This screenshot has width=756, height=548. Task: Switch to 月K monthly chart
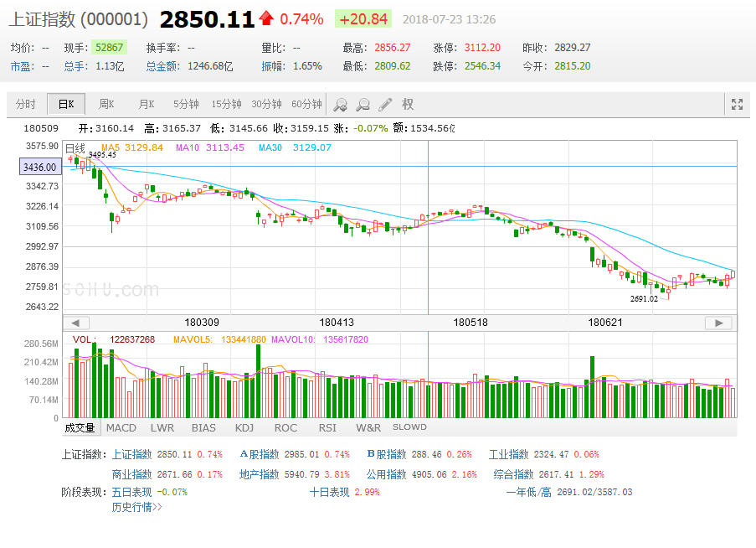pos(147,105)
